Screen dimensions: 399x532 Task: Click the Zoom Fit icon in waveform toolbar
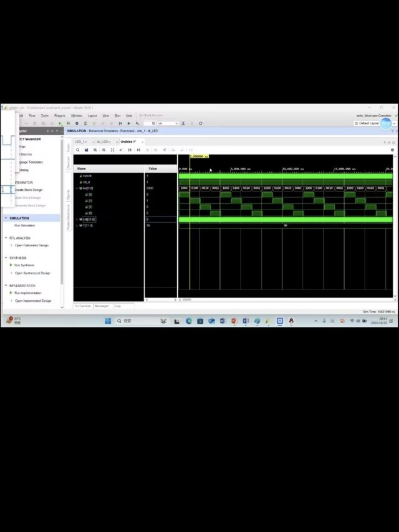[x=112, y=150]
